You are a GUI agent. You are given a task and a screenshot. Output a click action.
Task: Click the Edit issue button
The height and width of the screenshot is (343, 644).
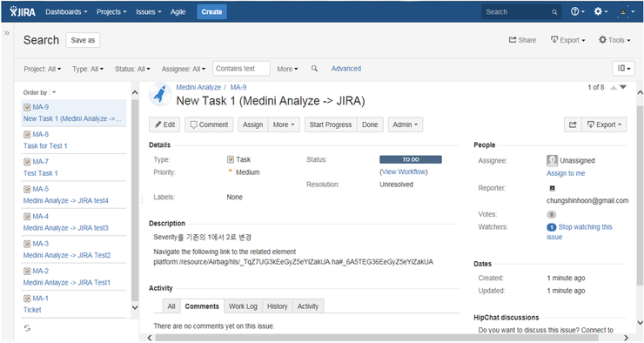click(164, 124)
